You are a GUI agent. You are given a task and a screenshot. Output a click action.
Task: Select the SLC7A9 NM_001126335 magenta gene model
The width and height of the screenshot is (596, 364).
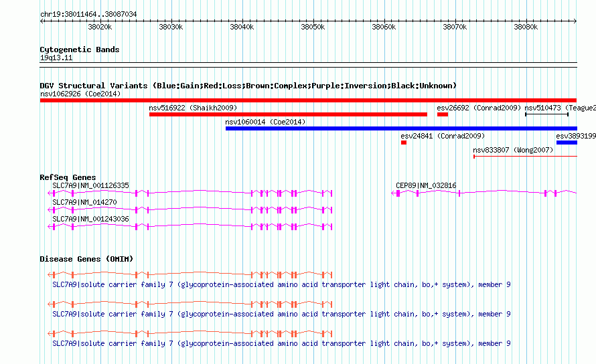pyautogui.click(x=190, y=193)
